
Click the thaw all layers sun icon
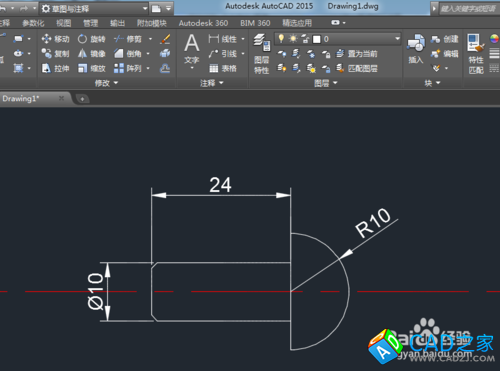click(311, 69)
